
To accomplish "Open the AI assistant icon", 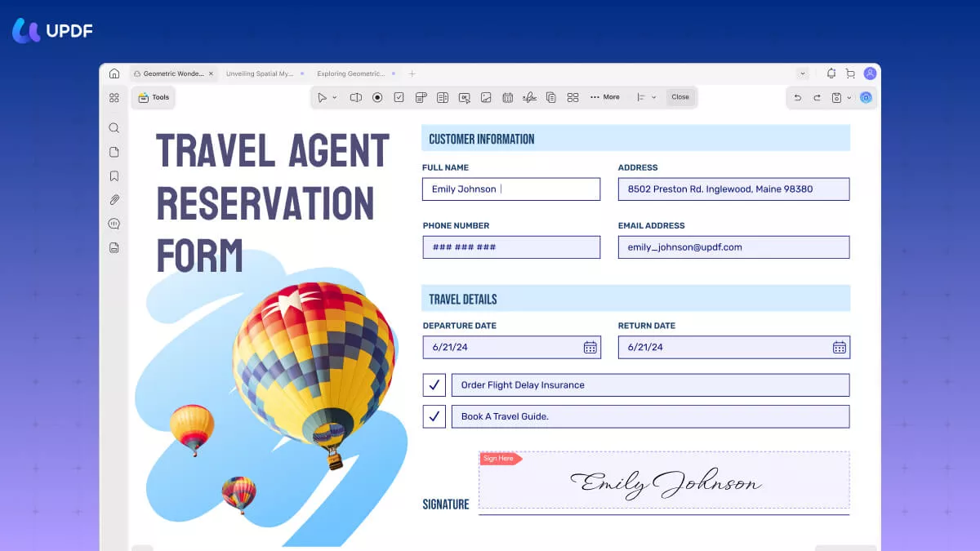I will [x=866, y=97].
